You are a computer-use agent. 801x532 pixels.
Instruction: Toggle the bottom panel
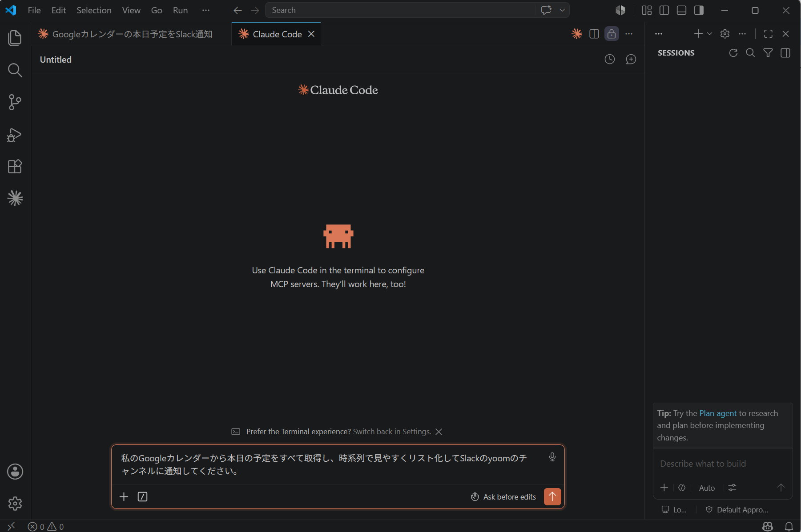(x=681, y=10)
